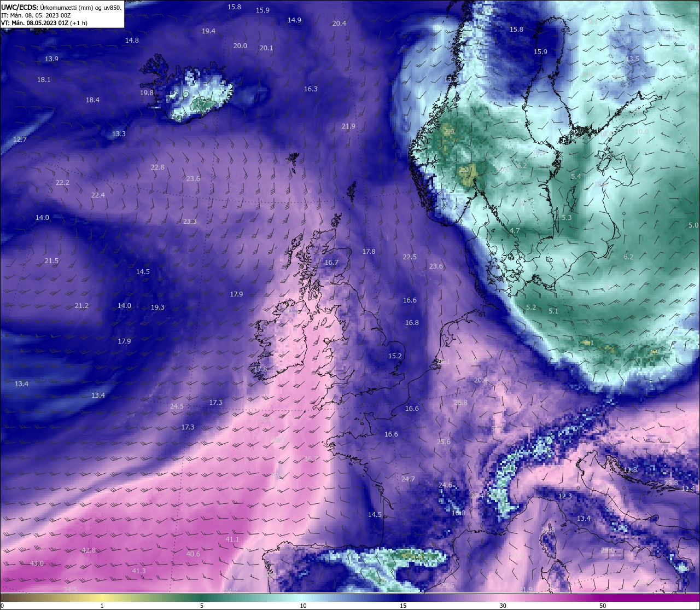700x610 pixels.
Task: Click the 19.4 value north of Iceland
Action: [208, 31]
